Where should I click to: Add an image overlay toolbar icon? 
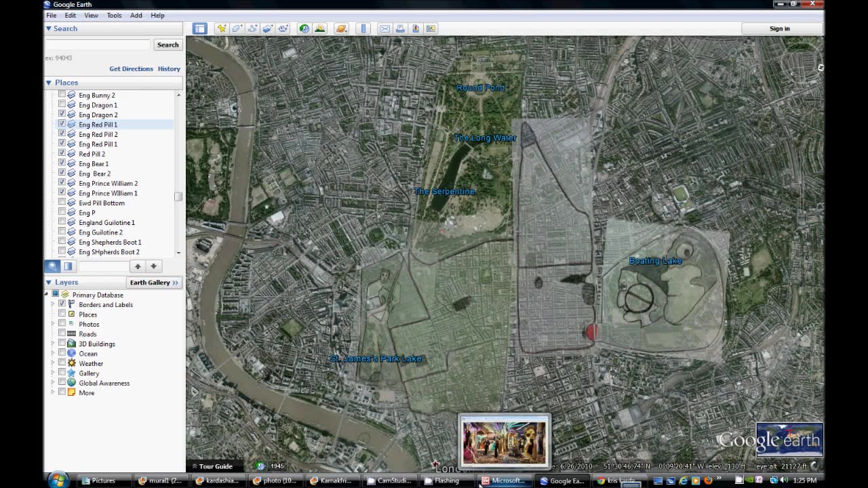(268, 28)
